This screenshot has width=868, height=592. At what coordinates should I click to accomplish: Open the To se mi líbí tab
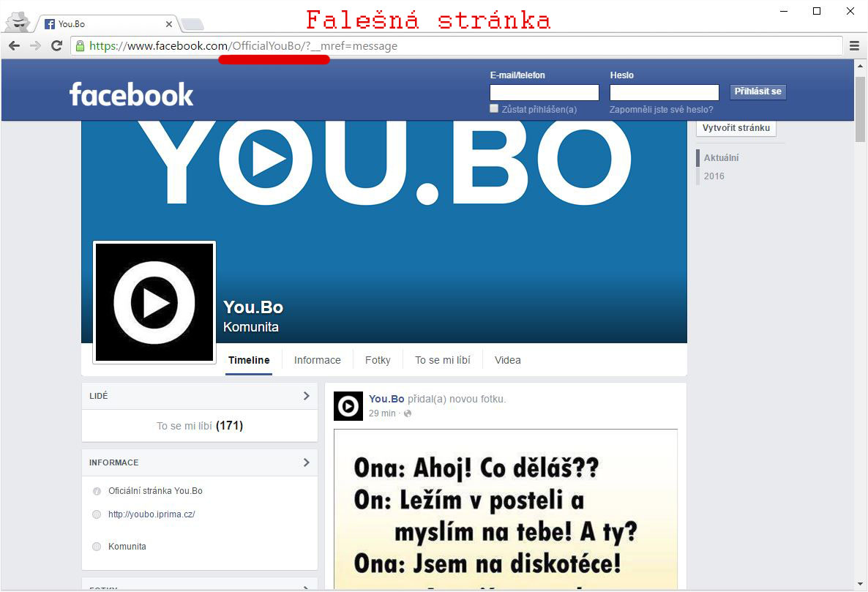tap(442, 360)
